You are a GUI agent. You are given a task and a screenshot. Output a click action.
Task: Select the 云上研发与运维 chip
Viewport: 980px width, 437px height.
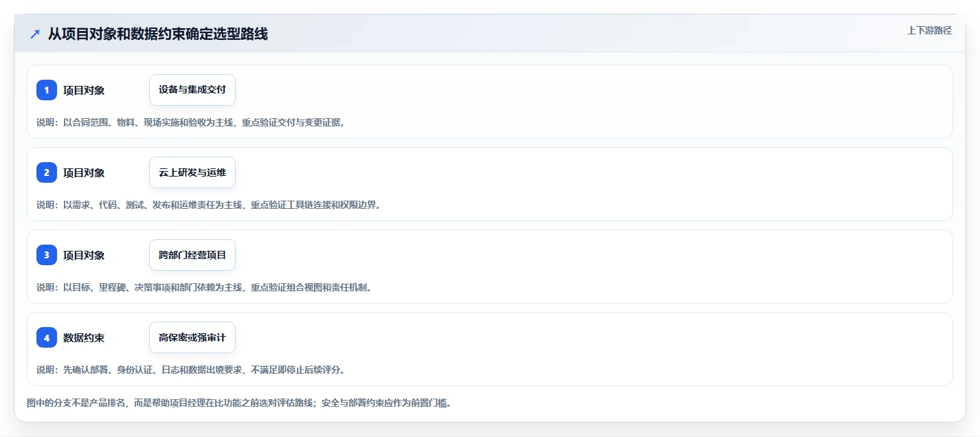pos(192,172)
